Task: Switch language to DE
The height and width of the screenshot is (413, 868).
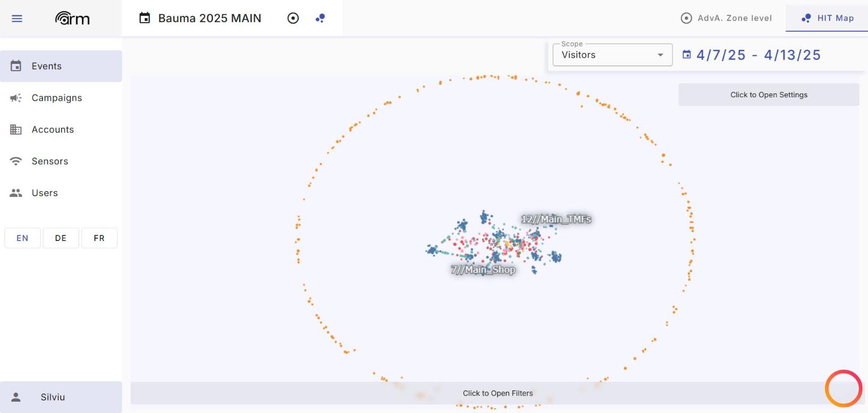Action: (61, 238)
